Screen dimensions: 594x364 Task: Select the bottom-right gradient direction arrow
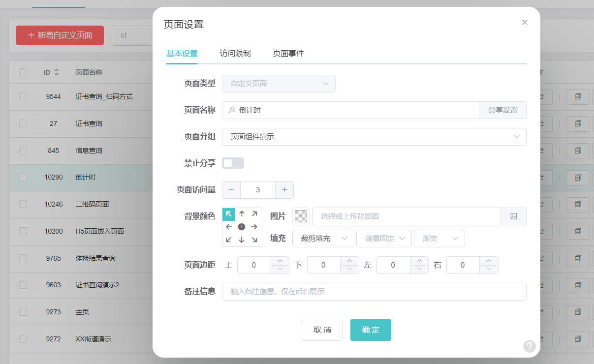pyautogui.click(x=254, y=240)
